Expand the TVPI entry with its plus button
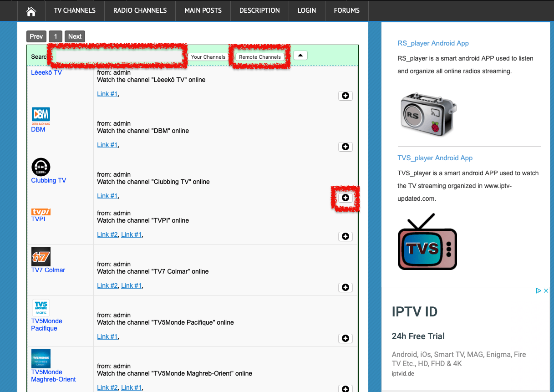 tap(345, 236)
